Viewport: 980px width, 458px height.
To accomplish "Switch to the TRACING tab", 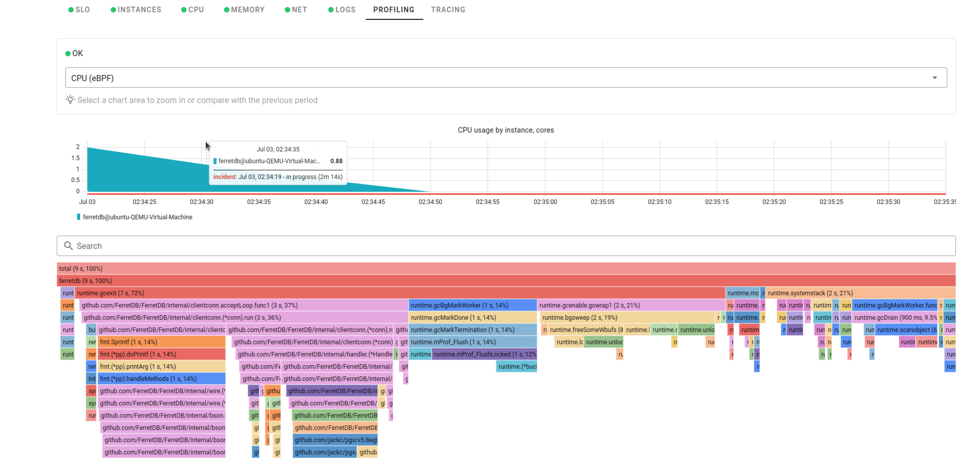I will click(448, 9).
